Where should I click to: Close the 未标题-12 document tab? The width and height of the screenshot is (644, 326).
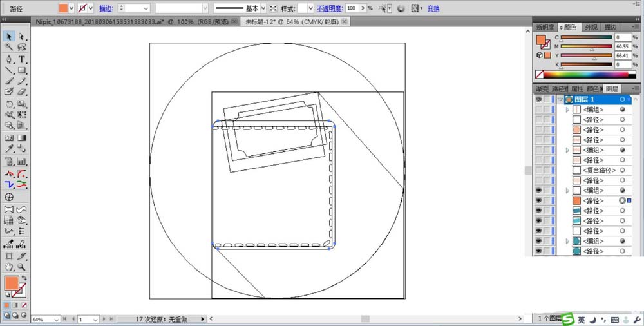tap(344, 21)
